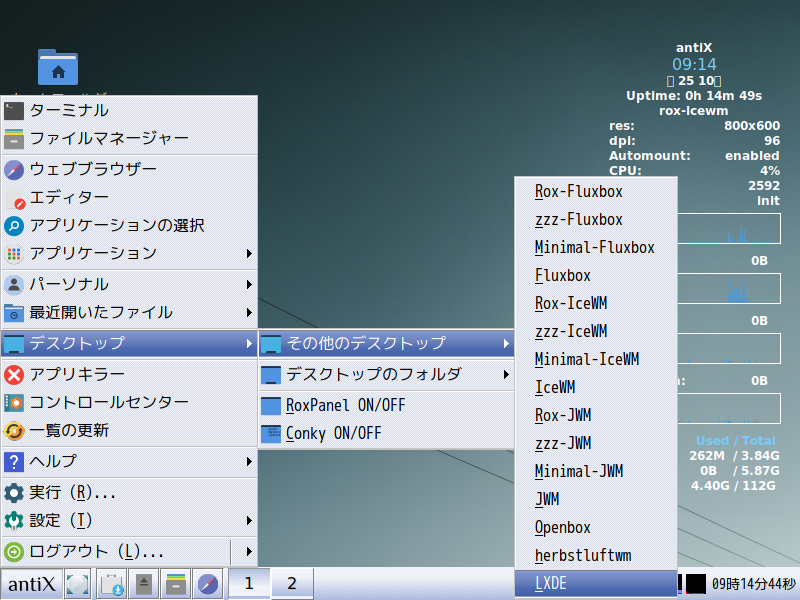Screen dimensions: 800x600
Task: Select zzz-JWM from the list
Action: 596,444
